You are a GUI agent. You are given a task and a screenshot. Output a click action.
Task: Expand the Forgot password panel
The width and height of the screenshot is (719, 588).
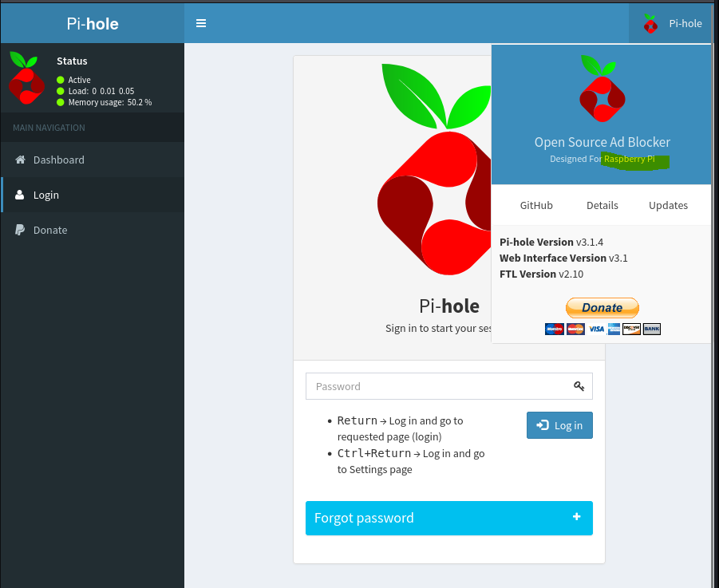[x=449, y=518]
